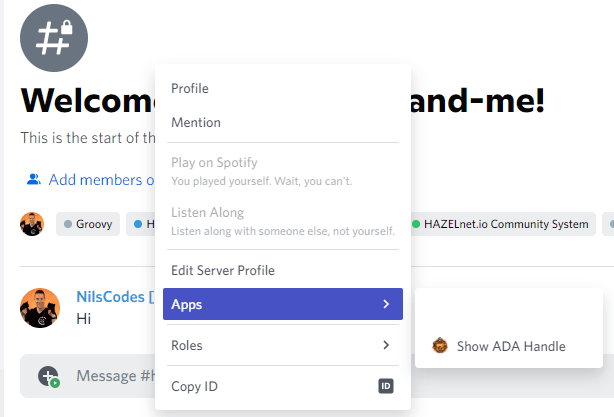Select Profile from the context menu
Viewport: 614px width, 417px height.
[283, 88]
